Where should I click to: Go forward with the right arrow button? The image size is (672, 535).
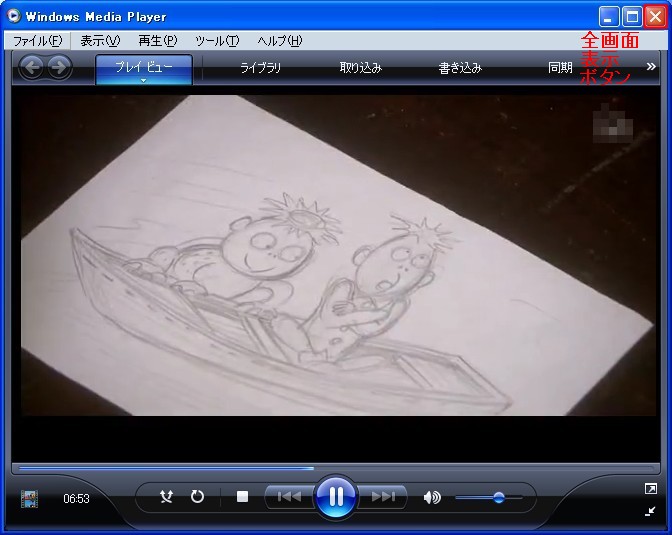pyautogui.click(x=59, y=67)
